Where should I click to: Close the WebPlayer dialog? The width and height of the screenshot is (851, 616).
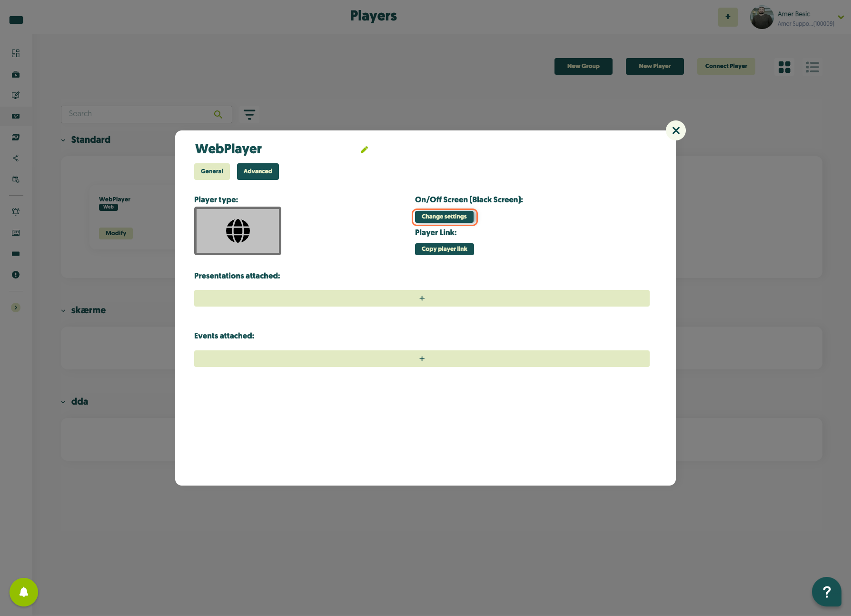point(676,130)
